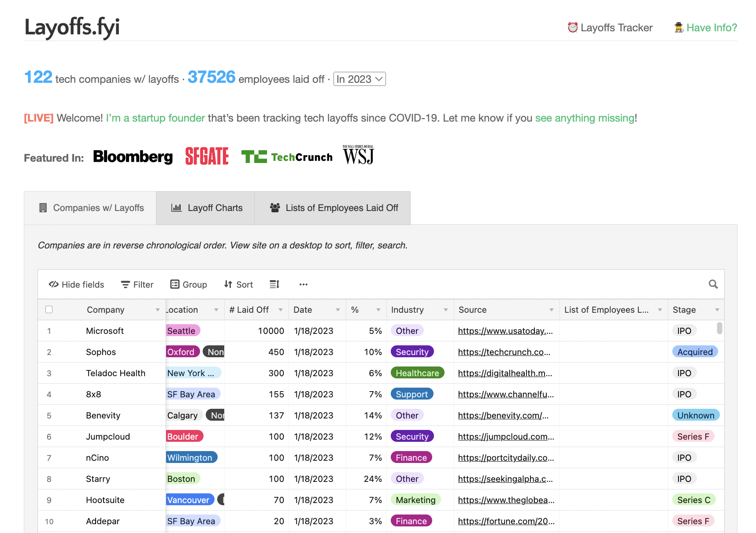Expand the Location column dropdown arrow
Screen dimensions: 756x533
[216, 310]
